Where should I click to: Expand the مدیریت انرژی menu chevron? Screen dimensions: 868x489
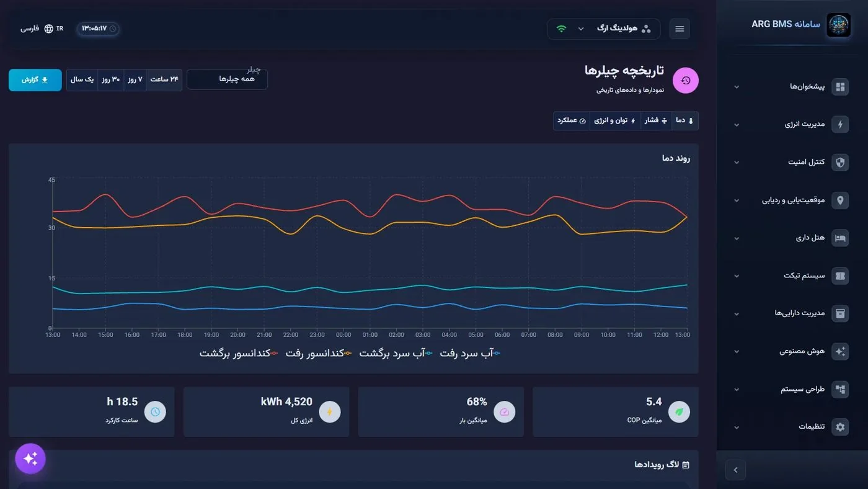tap(737, 125)
